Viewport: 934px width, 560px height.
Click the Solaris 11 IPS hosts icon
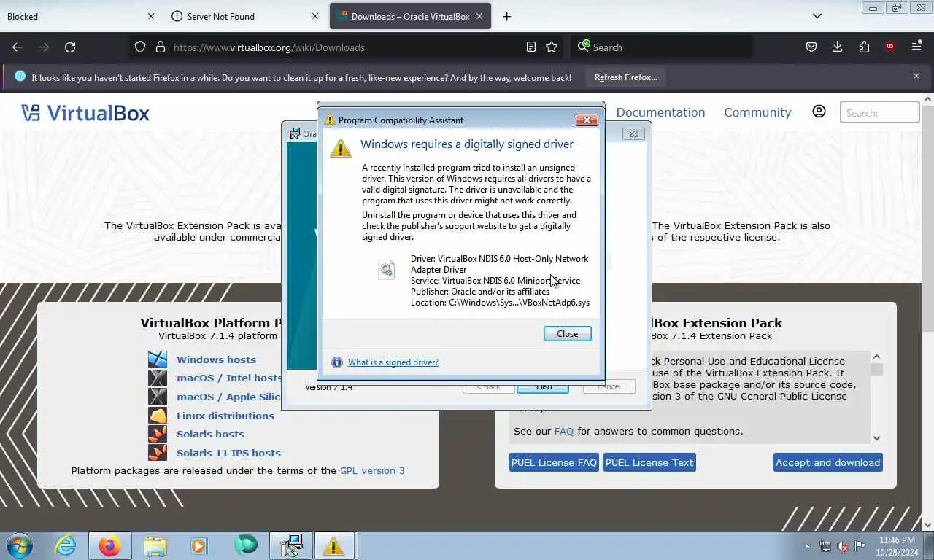coord(158,453)
